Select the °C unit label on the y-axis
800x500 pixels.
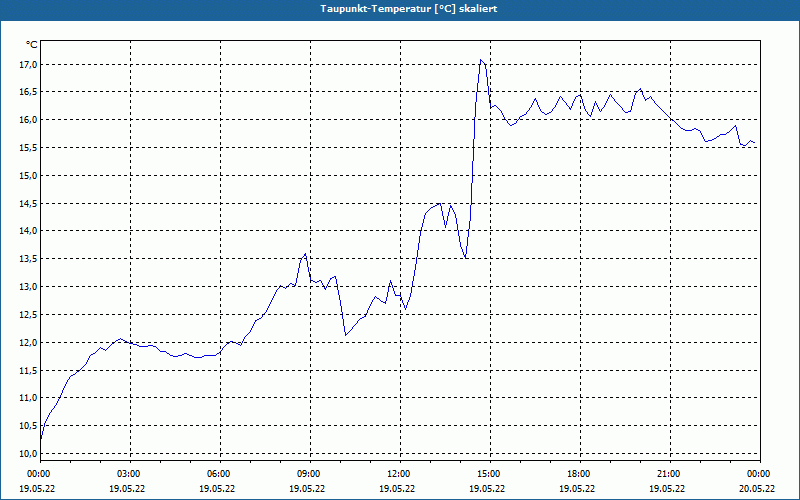[32, 45]
